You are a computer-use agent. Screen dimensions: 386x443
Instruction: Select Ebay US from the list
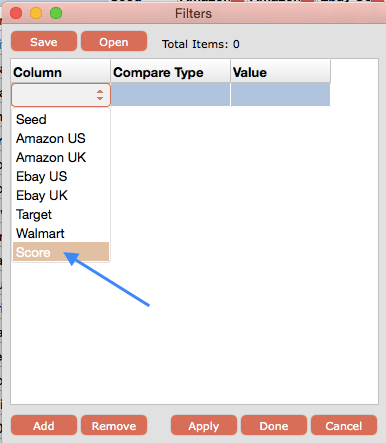pyautogui.click(x=61, y=176)
